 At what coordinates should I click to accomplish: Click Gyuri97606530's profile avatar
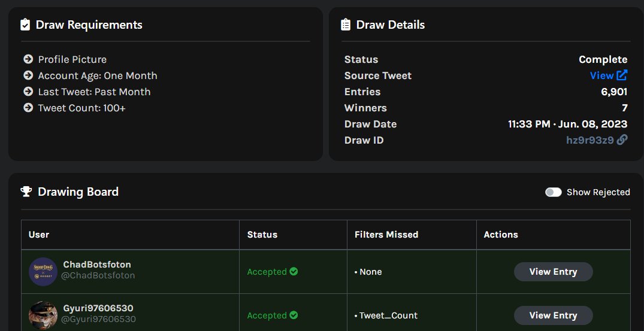[43, 315]
